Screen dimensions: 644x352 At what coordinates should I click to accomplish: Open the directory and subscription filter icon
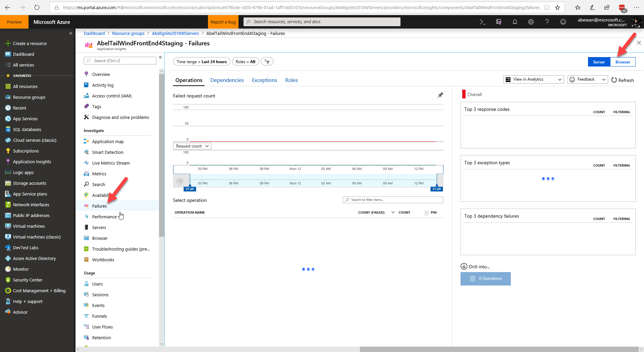(499, 22)
